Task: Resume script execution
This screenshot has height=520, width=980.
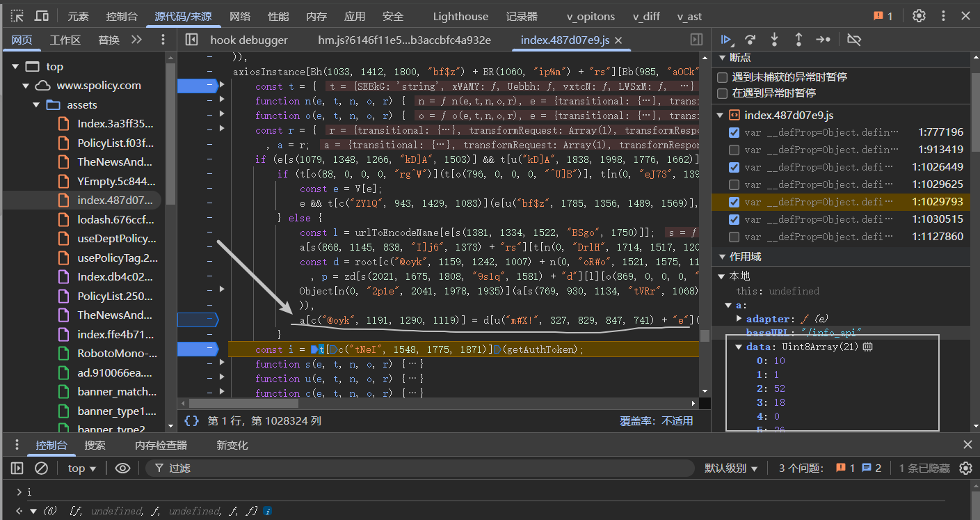Action: 726,40
